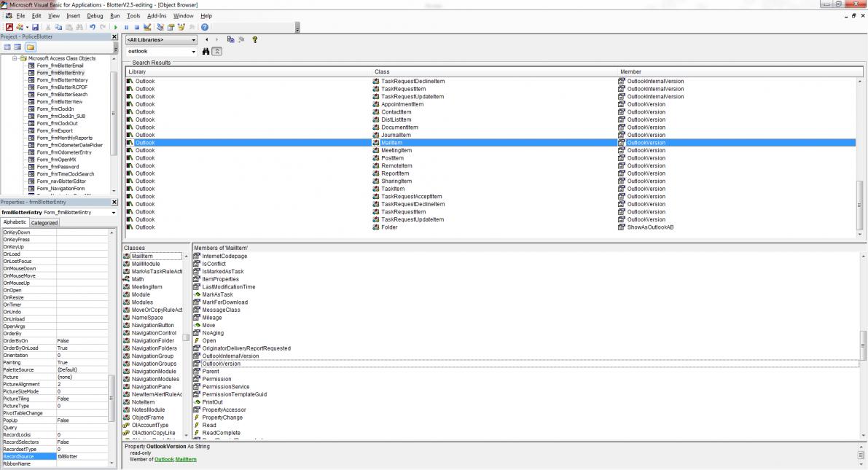Viewport: 868px width, 470px height.
Task: Open Project Explorer from toolbar icon
Action: pyautogui.click(x=160, y=27)
